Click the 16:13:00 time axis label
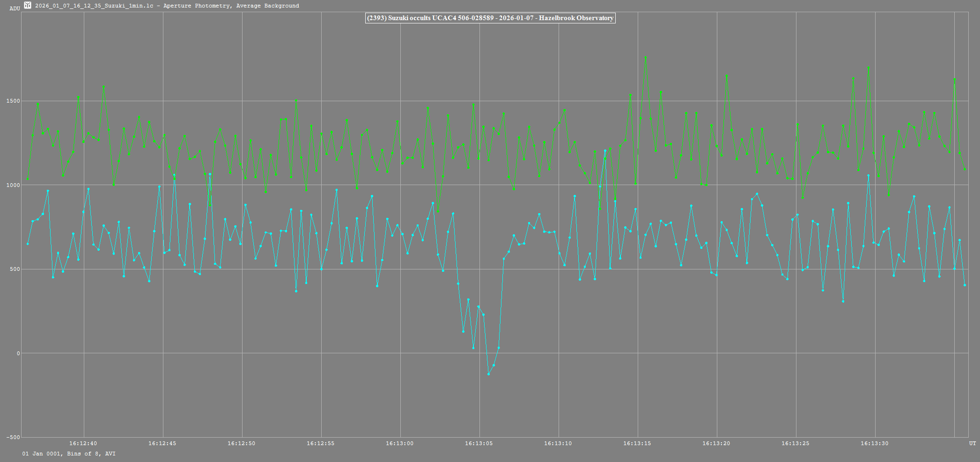The width and height of the screenshot is (980, 462). [x=400, y=443]
